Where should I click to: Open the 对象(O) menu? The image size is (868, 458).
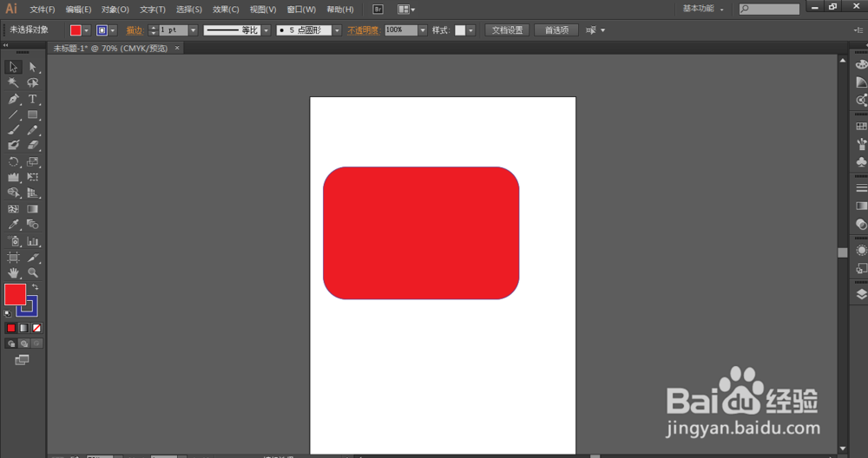click(x=115, y=10)
